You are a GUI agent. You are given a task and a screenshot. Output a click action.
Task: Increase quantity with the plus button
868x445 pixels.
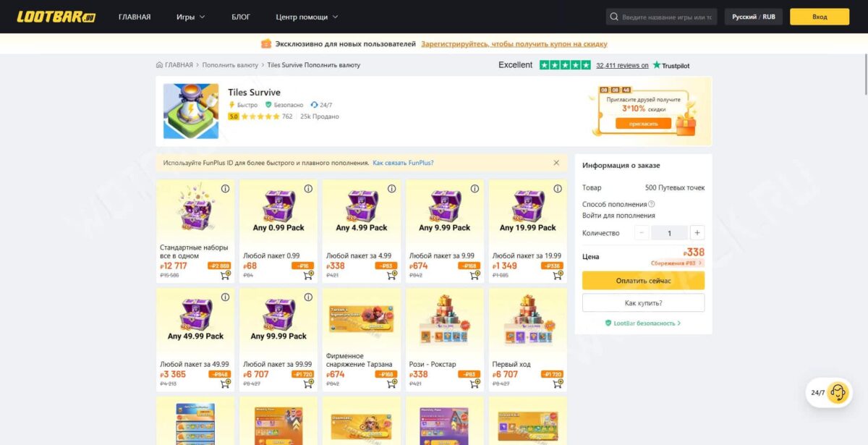(697, 233)
